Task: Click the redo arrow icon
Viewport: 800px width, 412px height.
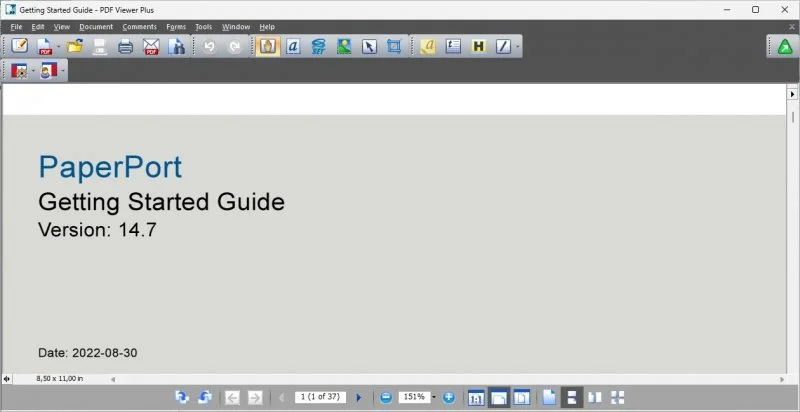Action: (235, 46)
